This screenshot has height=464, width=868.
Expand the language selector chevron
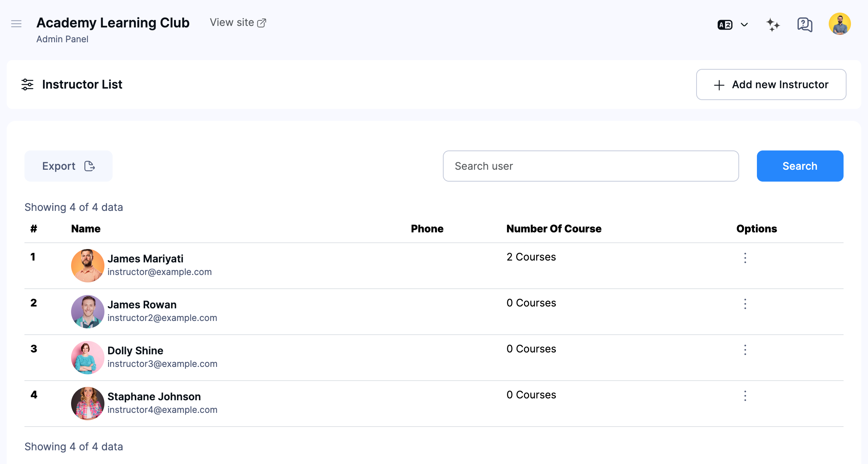click(x=744, y=24)
